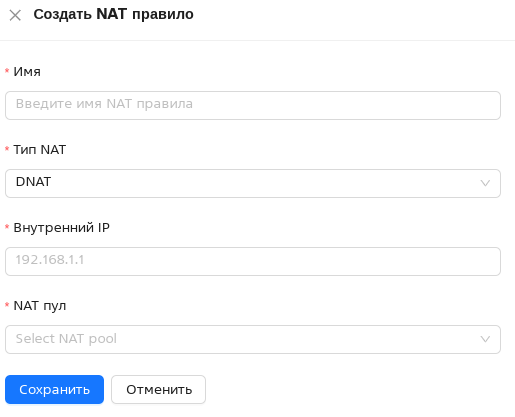The width and height of the screenshot is (515, 417).
Task: Cancel with the Отменить button
Action: [158, 389]
